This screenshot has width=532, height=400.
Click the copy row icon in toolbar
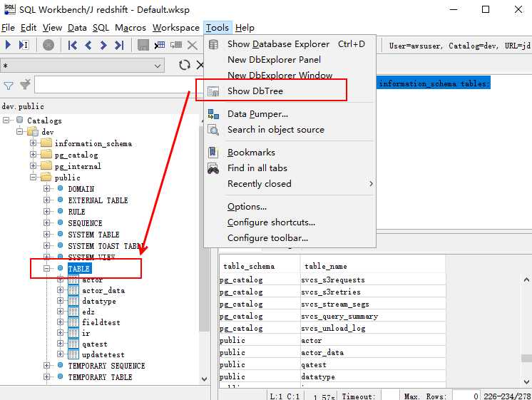click(x=176, y=45)
